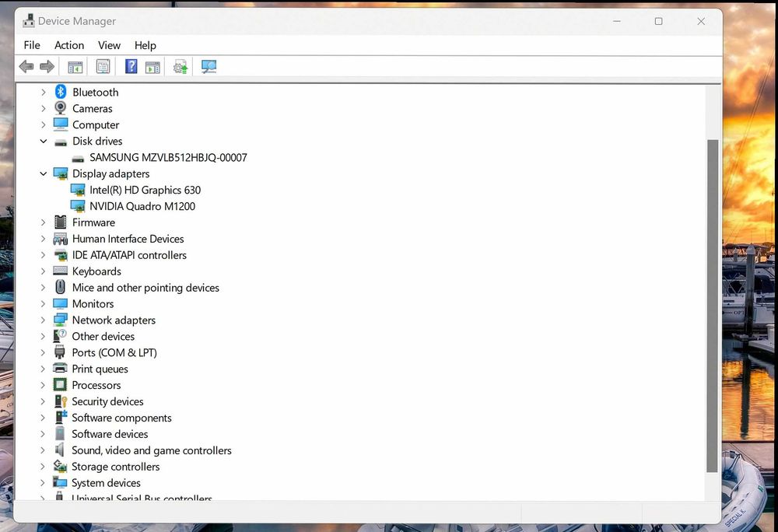Viewport: 778px width, 532px height.
Task: Toggle the Show/Hide Console Tree toolbar icon
Action: pos(75,66)
